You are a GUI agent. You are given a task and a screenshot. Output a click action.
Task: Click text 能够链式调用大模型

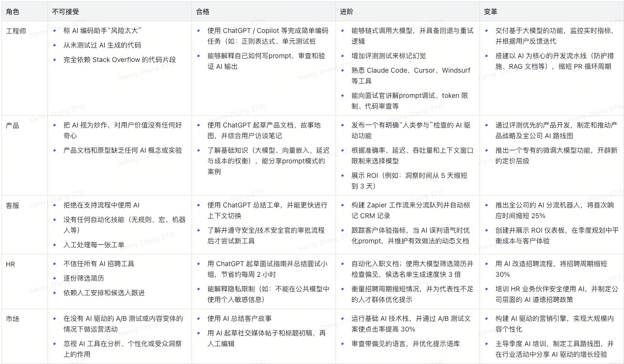(x=383, y=31)
